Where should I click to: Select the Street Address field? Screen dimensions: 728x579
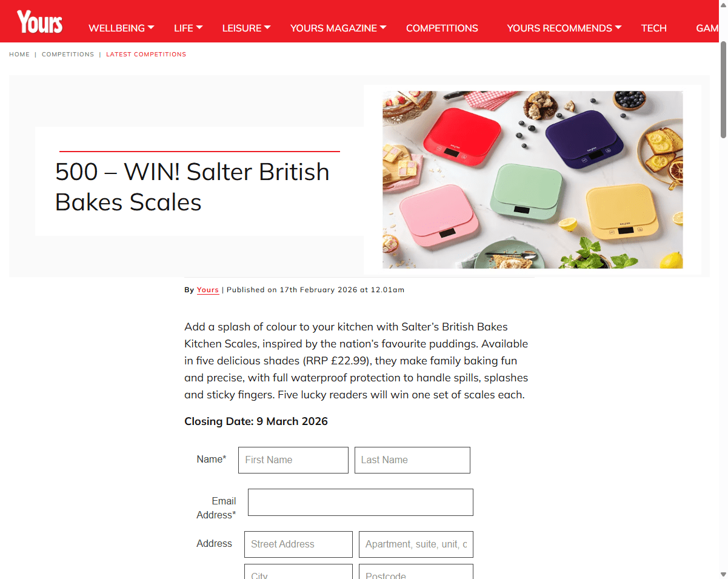tap(298, 544)
